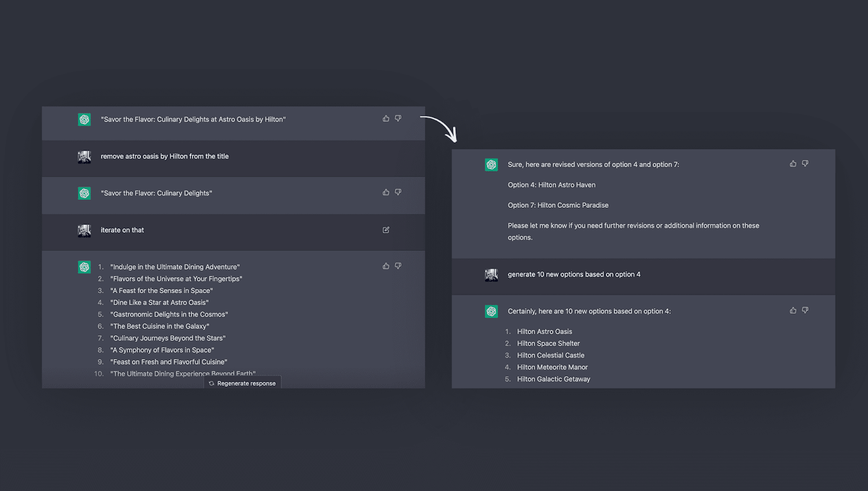This screenshot has height=491, width=868.
Task: Select "Hilton Celestial Castle" list item
Action: (550, 356)
